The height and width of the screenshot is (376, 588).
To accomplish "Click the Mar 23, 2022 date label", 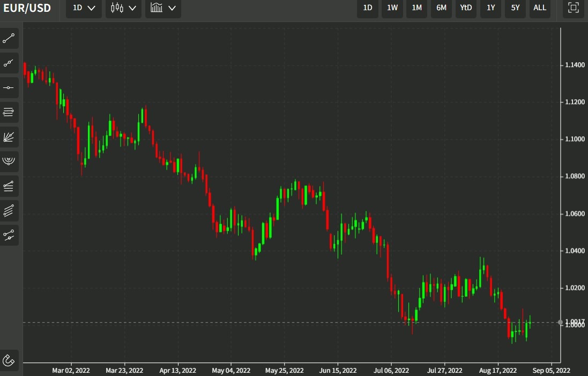I will point(124,371).
